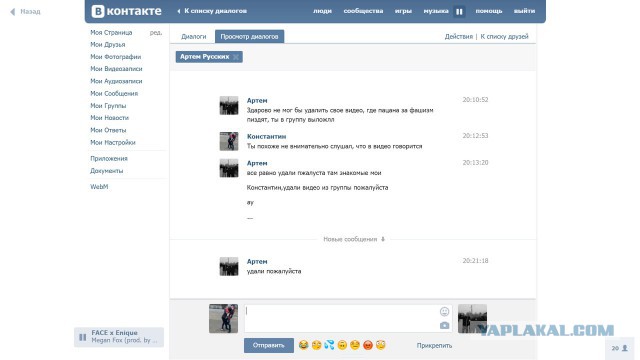The image size is (640, 360).
Task: Open Моя Страница in sidebar
Action: [111, 32]
